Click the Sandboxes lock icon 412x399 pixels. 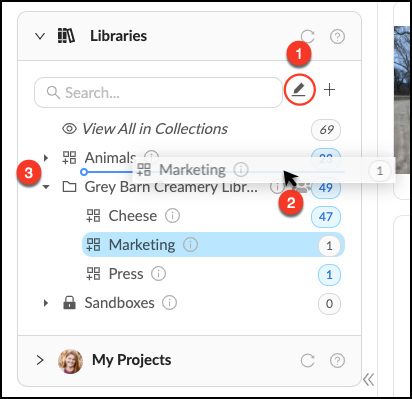click(x=69, y=302)
